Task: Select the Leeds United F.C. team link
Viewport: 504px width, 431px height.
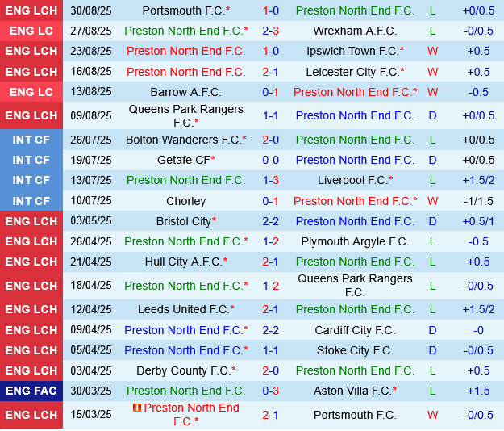Action: [183, 309]
